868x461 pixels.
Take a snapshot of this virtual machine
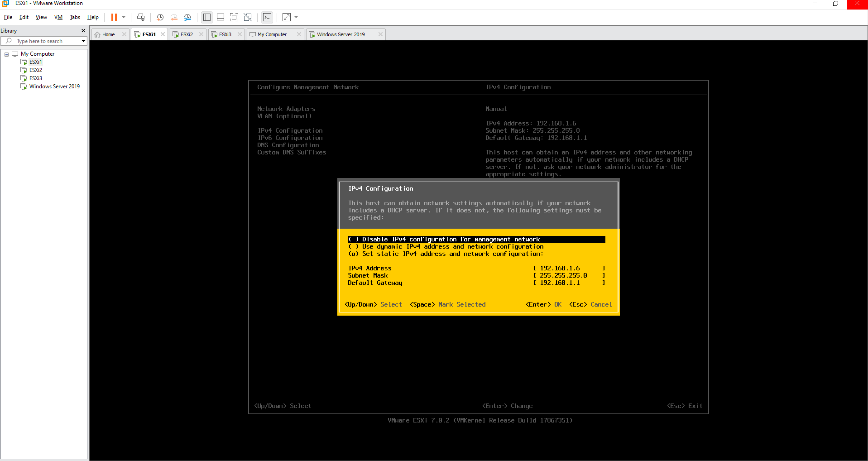[160, 17]
